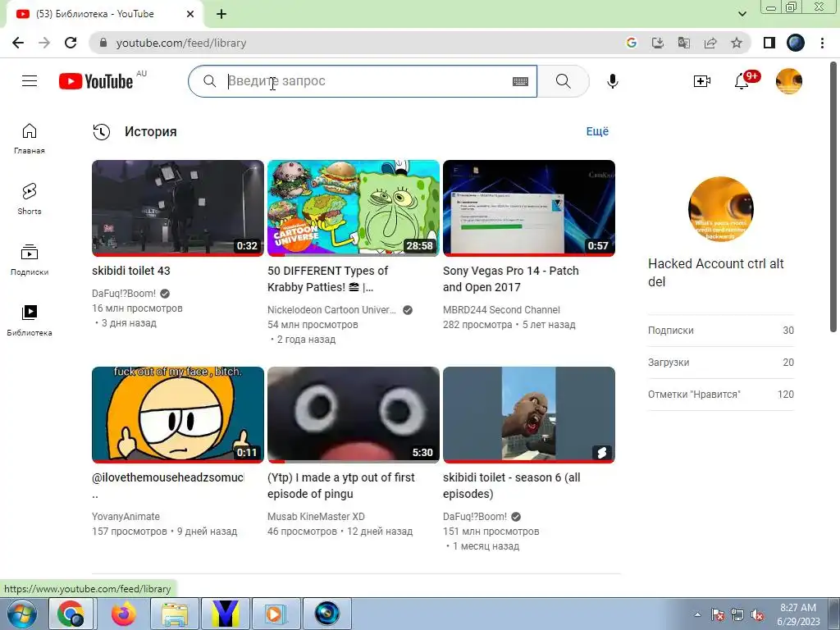Reload the page
The width and height of the screenshot is (840, 630).
point(71,43)
